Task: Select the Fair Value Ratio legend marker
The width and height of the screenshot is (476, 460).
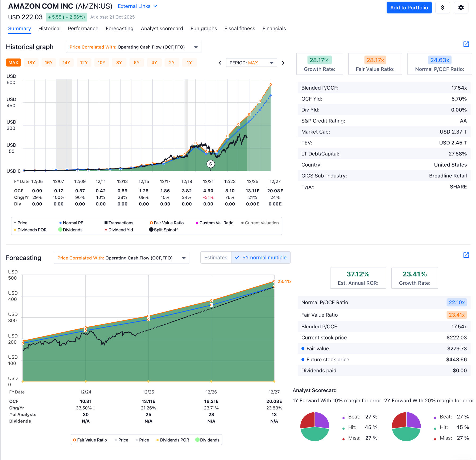Action: pyautogui.click(x=151, y=223)
